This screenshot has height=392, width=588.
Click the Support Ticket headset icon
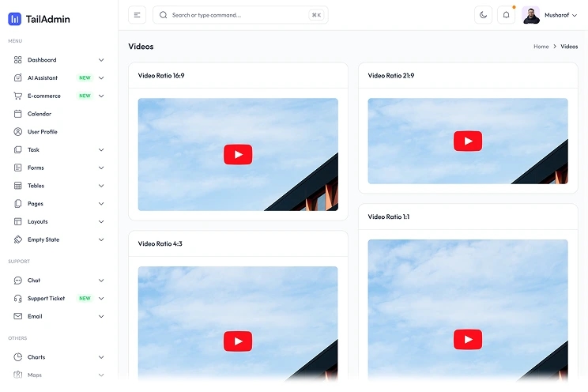tap(17, 298)
